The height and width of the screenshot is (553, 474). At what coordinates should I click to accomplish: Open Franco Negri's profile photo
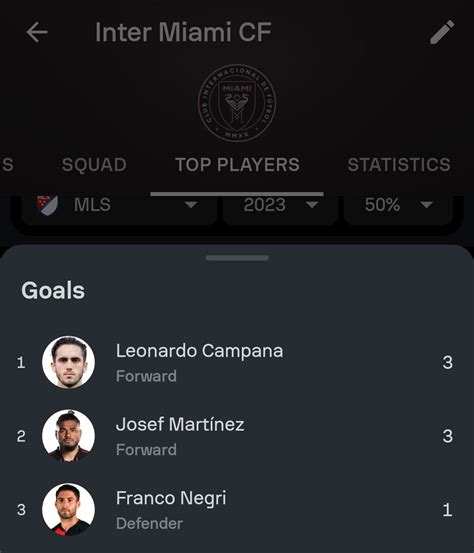[x=68, y=510]
